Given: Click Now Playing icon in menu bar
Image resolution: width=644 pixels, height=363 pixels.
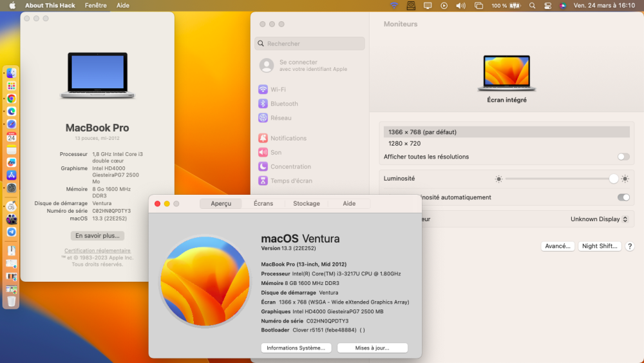Looking at the screenshot, I should [444, 5].
